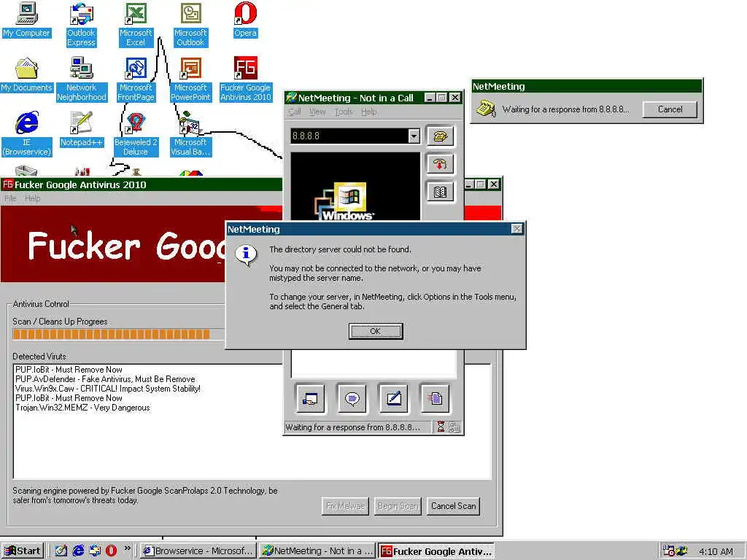
Task: Open the Help menu in Antivirus window
Action: (32, 198)
